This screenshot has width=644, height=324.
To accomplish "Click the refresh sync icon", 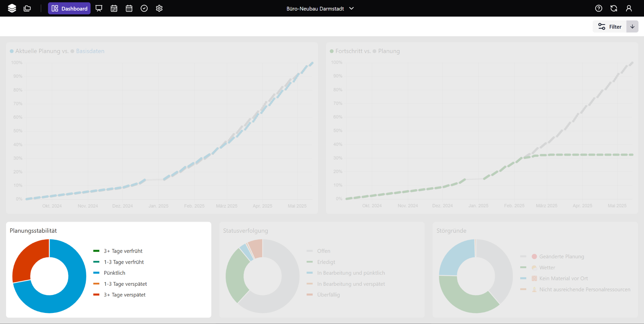I will pos(614,8).
